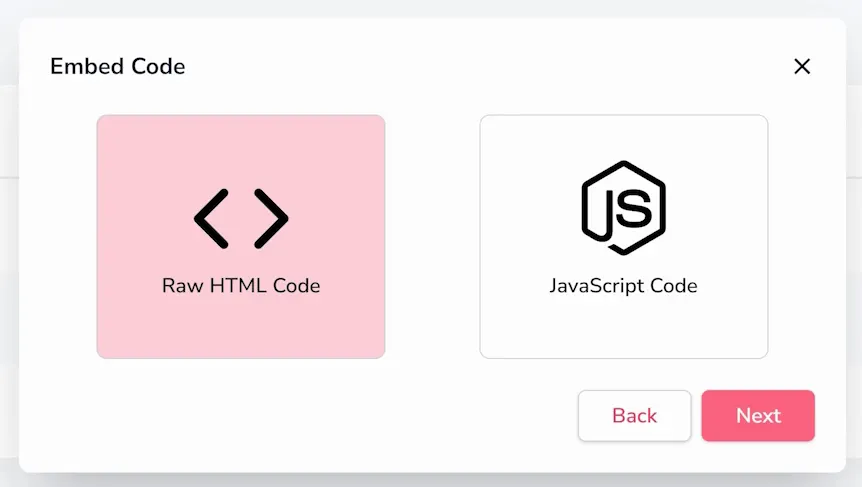The image size is (862, 487).
Task: Click the "JavaScript Code" label text
Action: 623,286
